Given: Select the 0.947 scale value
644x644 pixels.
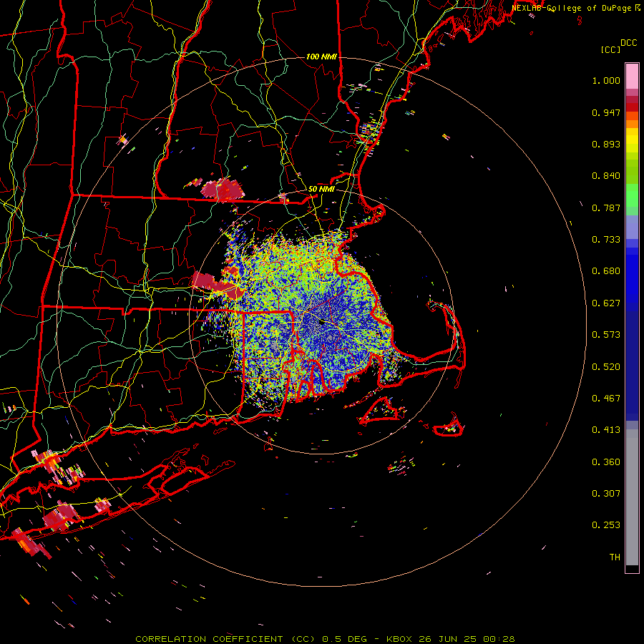Looking at the screenshot, I should tap(606, 112).
